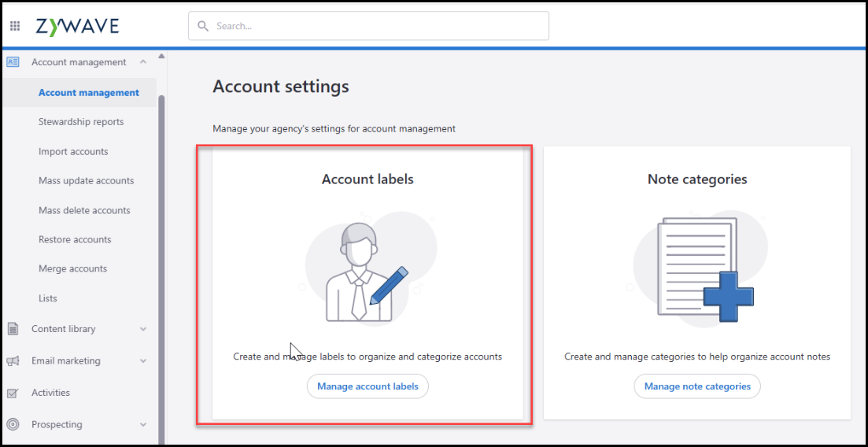Focus the Search input field
The height and width of the screenshot is (447, 868).
click(368, 26)
